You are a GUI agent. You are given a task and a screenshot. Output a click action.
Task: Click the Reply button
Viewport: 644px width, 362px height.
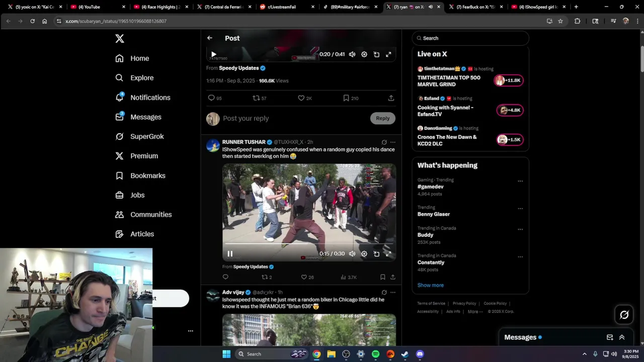pyautogui.click(x=383, y=118)
